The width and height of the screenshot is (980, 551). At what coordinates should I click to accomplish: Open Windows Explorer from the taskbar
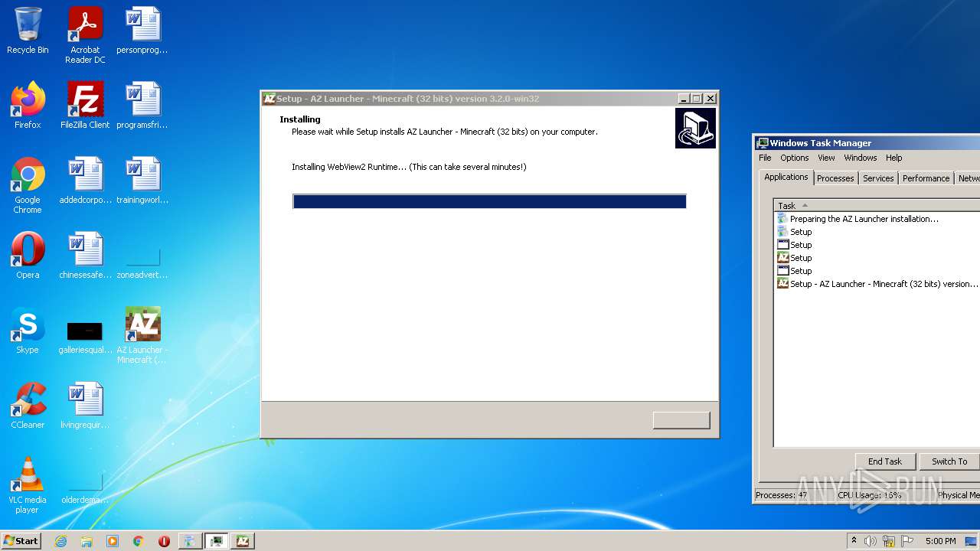pos(87,541)
